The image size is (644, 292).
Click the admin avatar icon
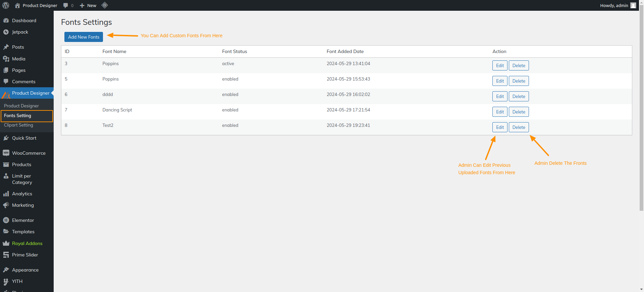[633, 5]
